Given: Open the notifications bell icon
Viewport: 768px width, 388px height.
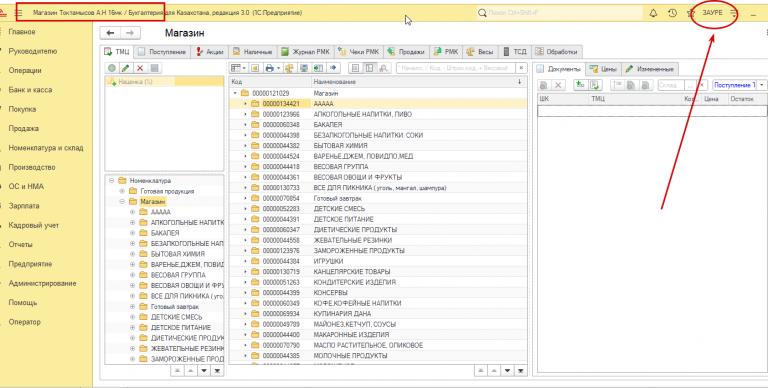Looking at the screenshot, I should tap(653, 13).
